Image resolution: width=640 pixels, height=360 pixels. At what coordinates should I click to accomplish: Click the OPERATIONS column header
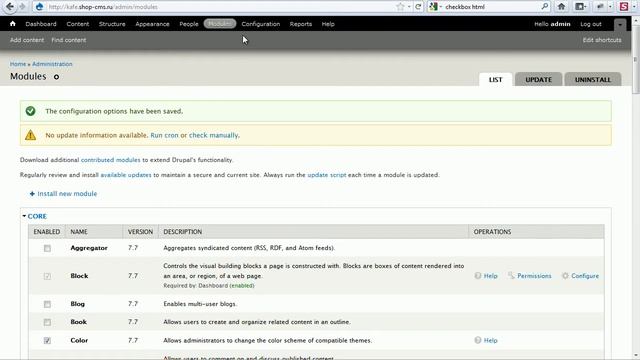tap(492, 232)
